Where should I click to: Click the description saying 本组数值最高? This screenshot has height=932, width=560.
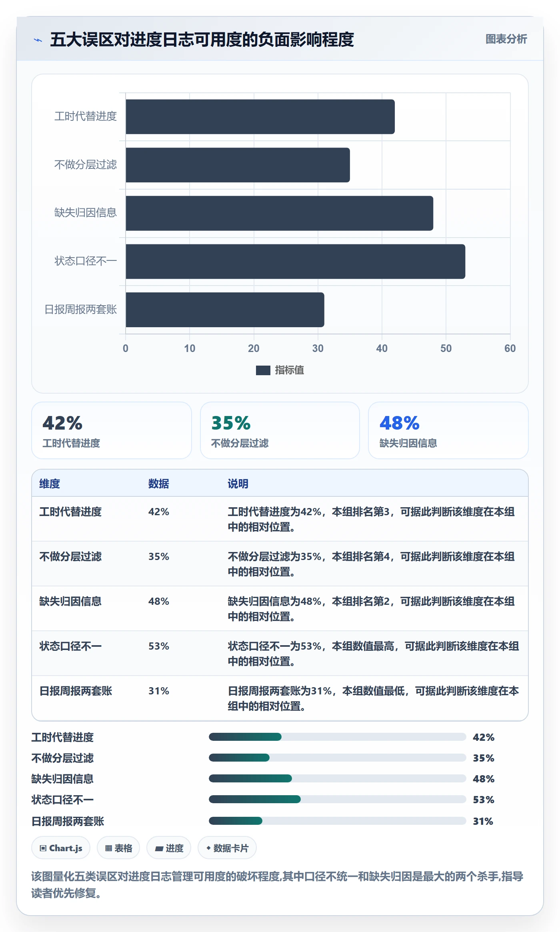pos(373,654)
